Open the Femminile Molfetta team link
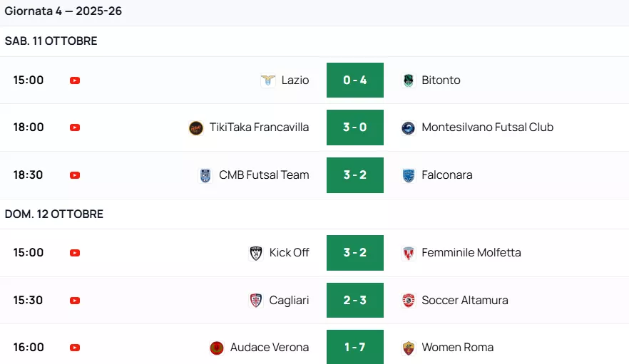 click(471, 253)
